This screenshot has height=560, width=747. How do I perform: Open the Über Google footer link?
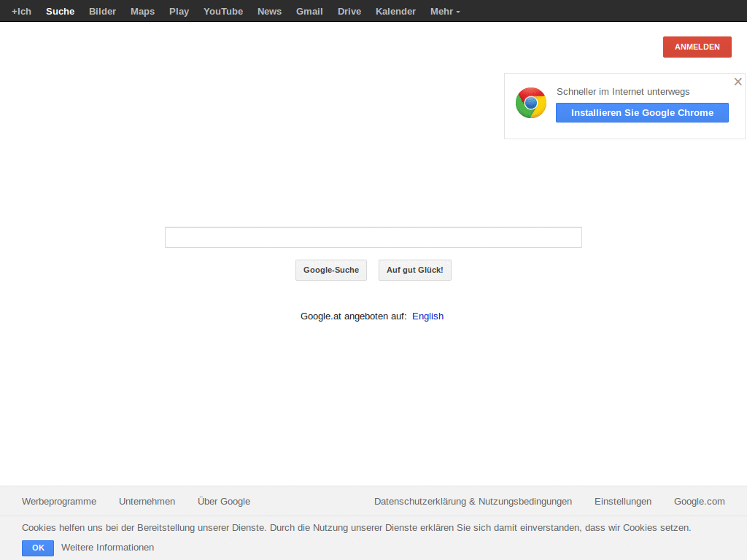coord(224,502)
